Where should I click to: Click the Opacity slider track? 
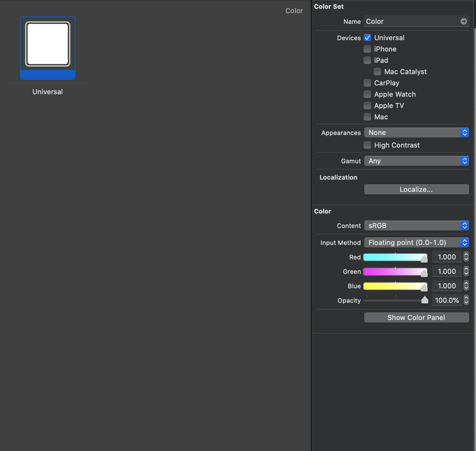(395, 301)
